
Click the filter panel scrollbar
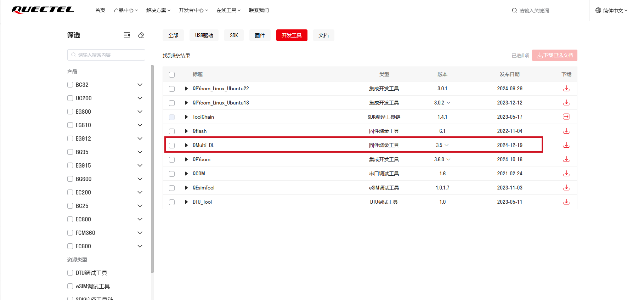click(152, 169)
